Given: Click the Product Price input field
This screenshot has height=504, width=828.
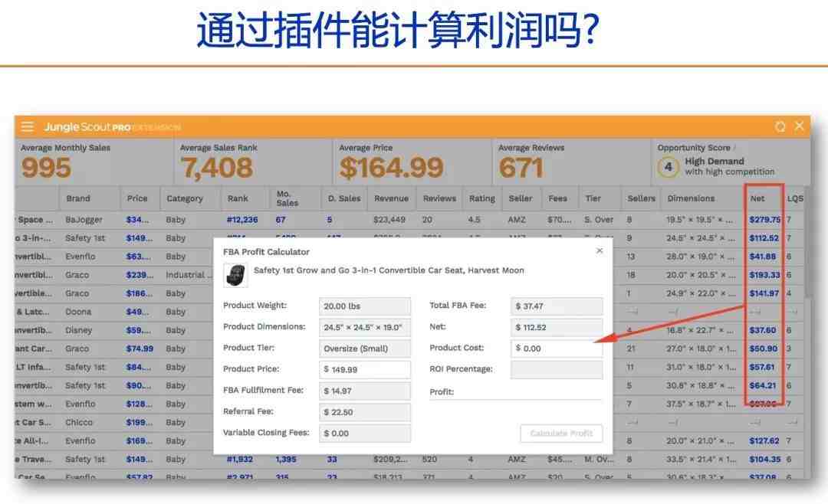Looking at the screenshot, I should [x=364, y=369].
